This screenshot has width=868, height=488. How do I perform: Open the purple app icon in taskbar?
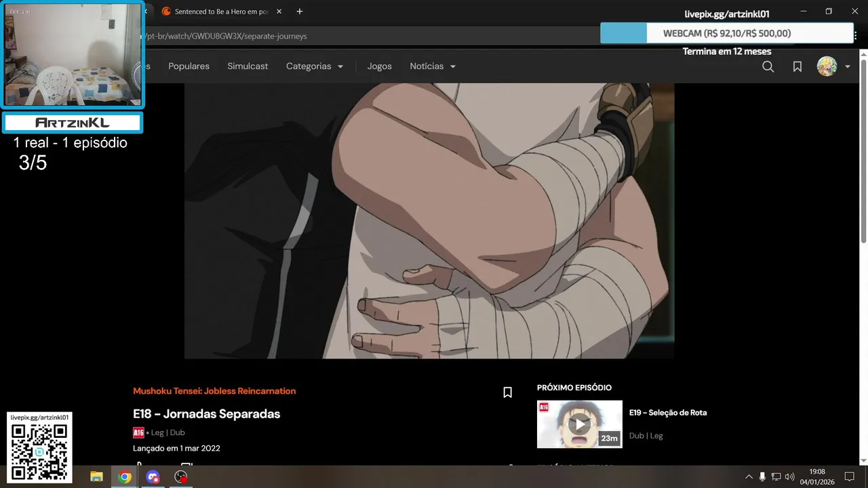pos(153,477)
